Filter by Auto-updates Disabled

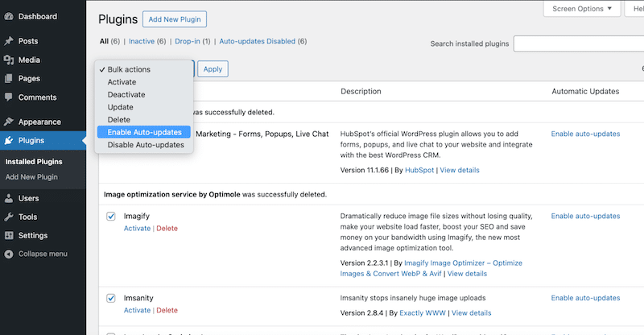[x=257, y=41]
